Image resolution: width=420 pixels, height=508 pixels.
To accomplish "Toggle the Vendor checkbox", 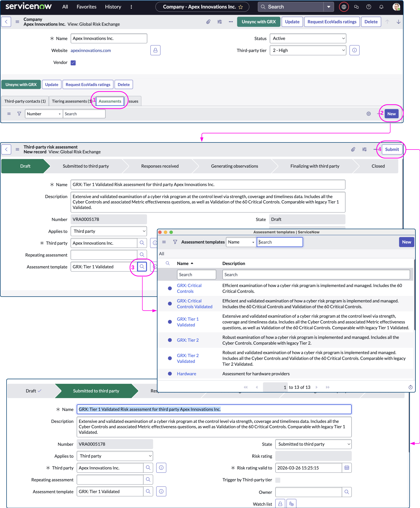I will click(x=73, y=63).
